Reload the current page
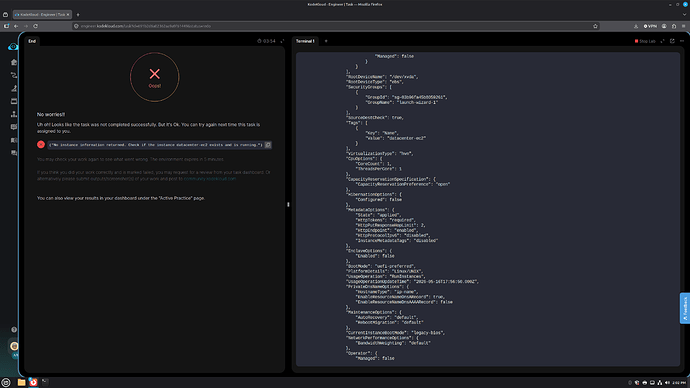 pos(35,26)
